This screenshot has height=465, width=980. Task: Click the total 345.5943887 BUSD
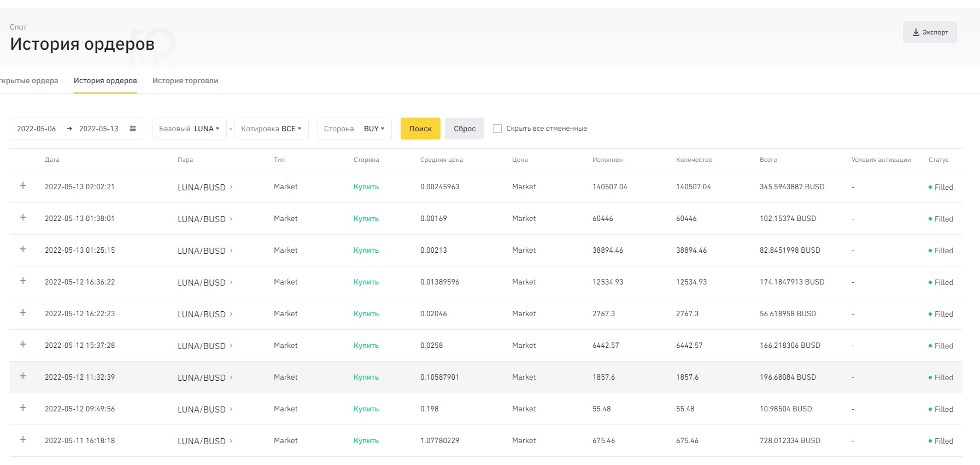(x=792, y=187)
